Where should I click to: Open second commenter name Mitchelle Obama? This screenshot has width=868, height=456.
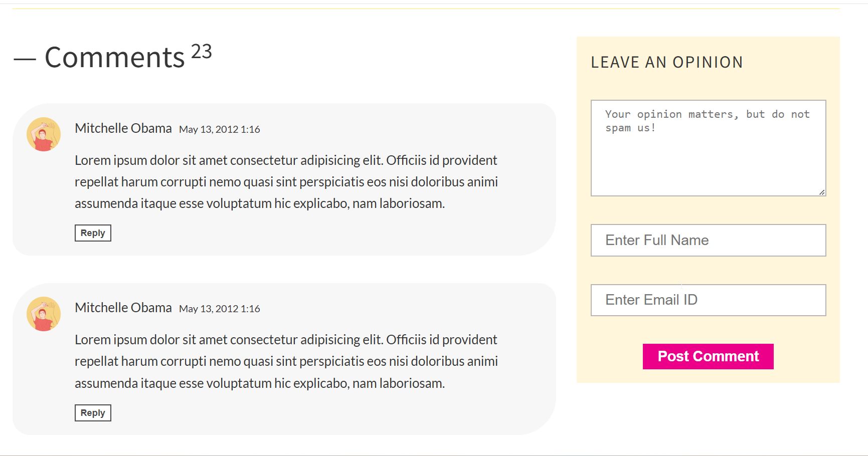[x=123, y=308]
